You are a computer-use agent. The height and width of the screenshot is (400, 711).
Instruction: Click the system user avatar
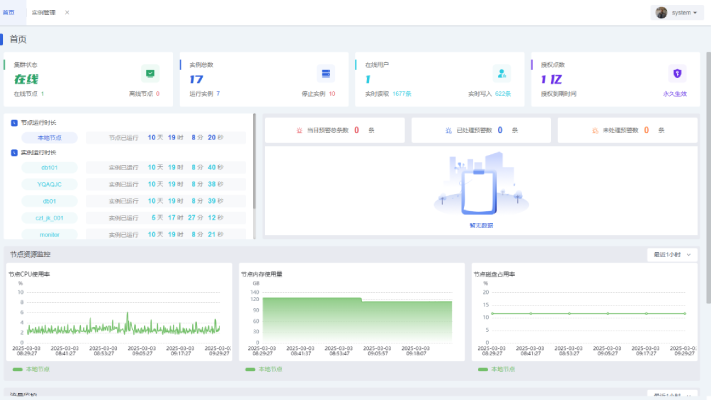click(661, 12)
